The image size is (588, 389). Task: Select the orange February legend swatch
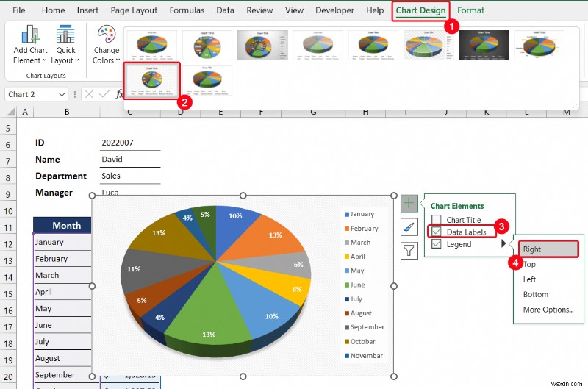pyautogui.click(x=347, y=229)
